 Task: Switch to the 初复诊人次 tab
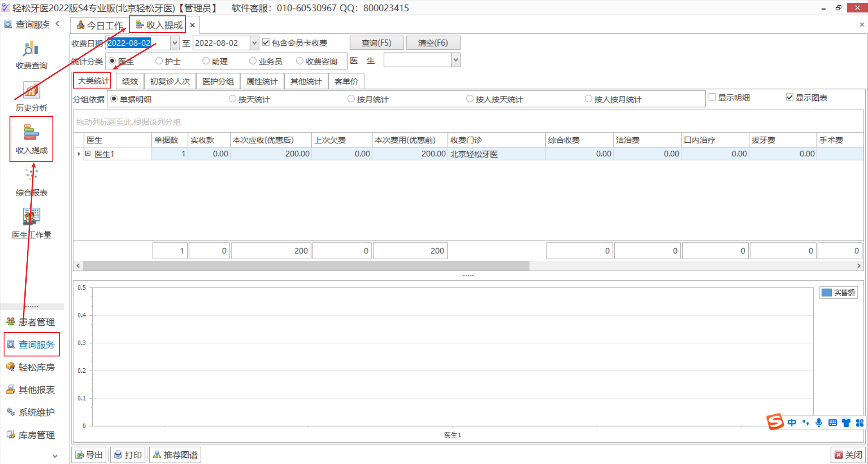coord(170,81)
